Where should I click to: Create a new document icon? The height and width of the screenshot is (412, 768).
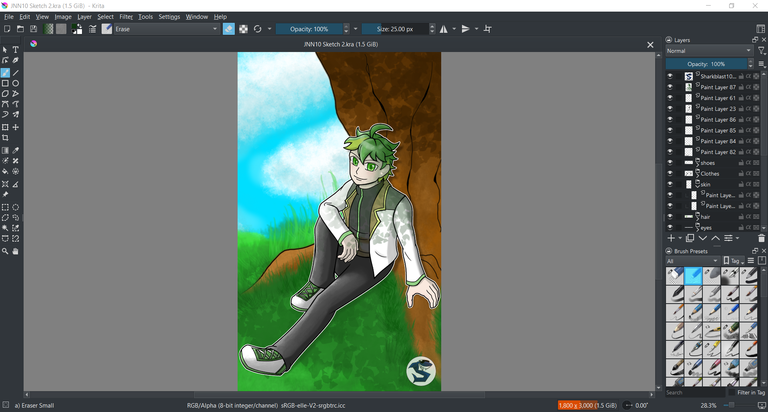click(x=7, y=29)
